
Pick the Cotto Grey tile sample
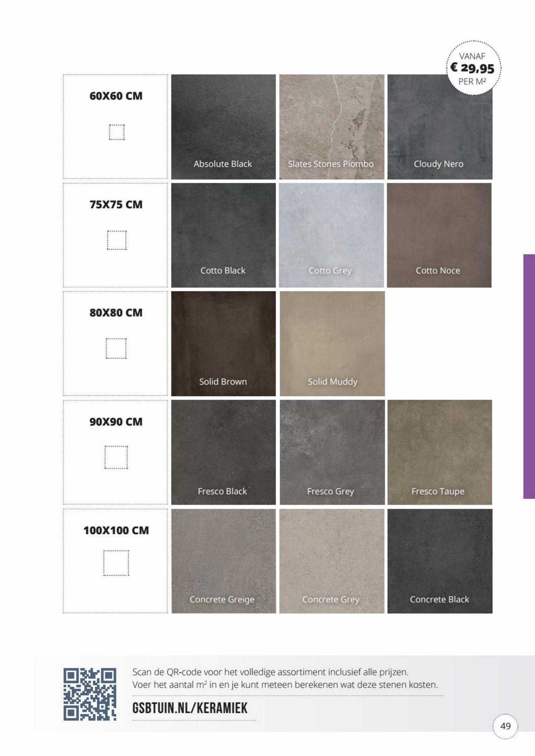pos(331,235)
